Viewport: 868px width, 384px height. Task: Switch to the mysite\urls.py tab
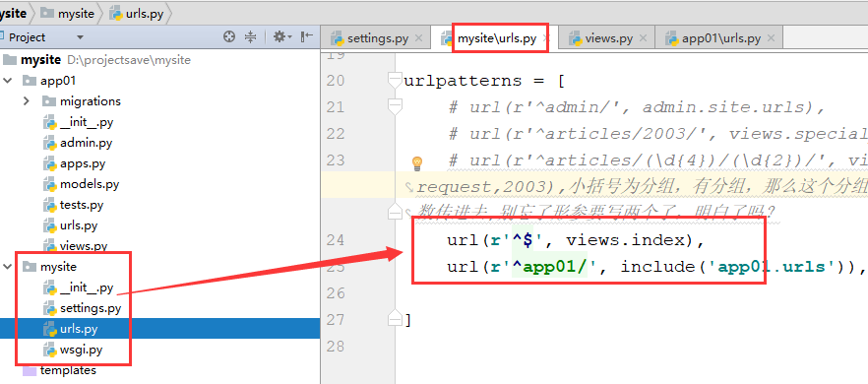click(497, 38)
